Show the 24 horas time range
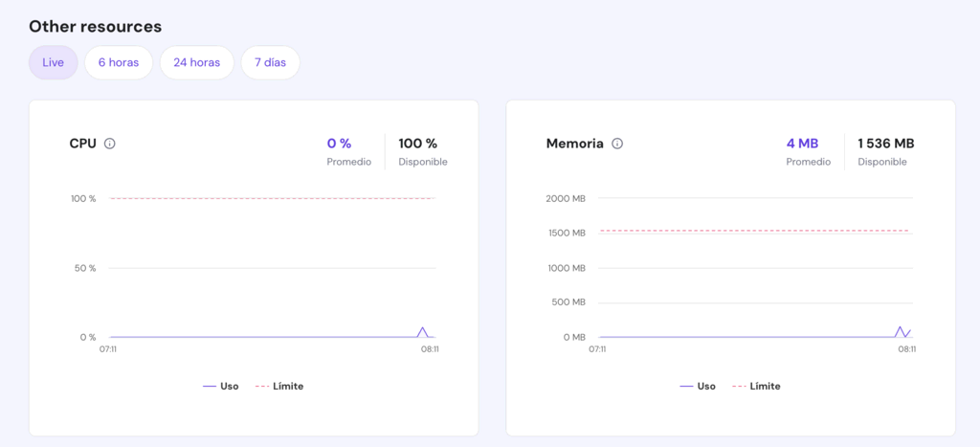This screenshot has height=447, width=980. 196,62
